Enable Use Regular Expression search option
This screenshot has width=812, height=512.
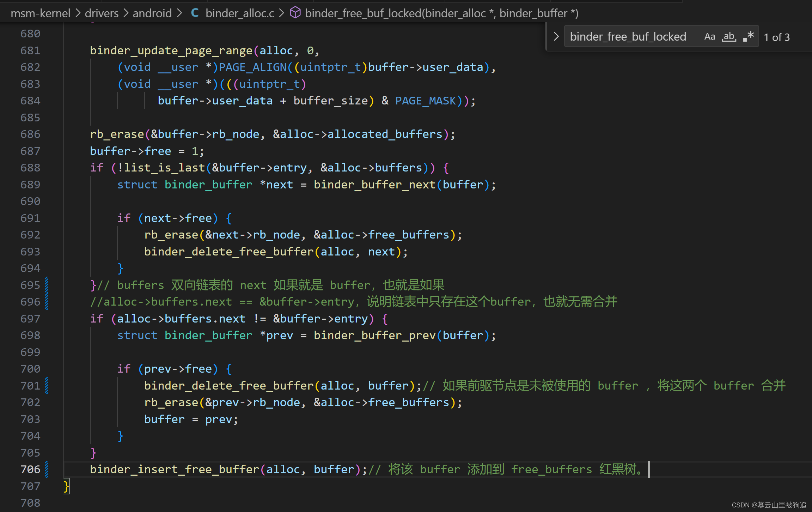pyautogui.click(x=748, y=37)
